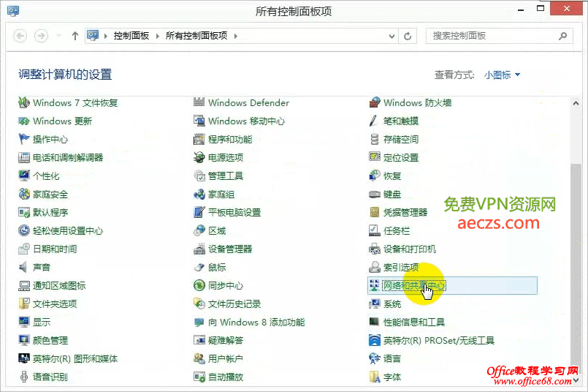Open the Windows 7 文件恢复 icon
The width and height of the screenshot is (588, 392).
[x=24, y=102]
